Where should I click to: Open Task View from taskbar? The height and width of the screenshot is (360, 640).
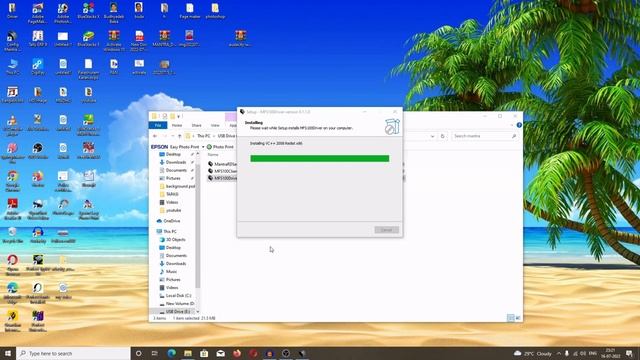[155, 353]
